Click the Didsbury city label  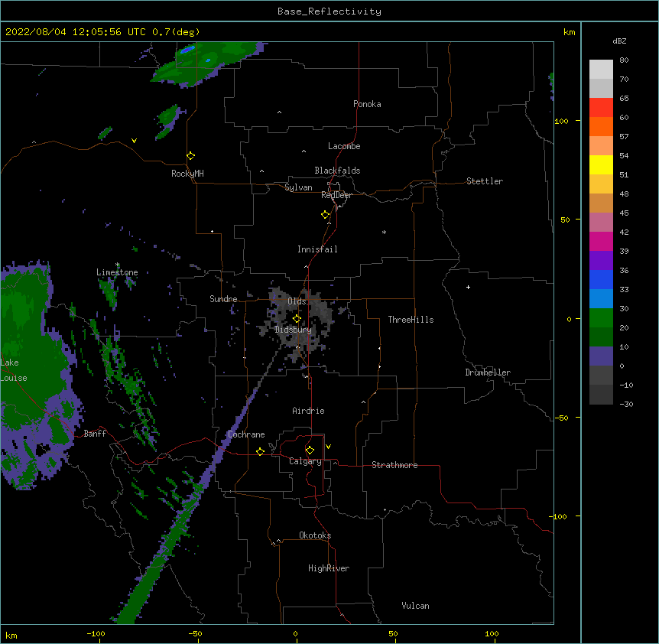pyautogui.click(x=294, y=330)
